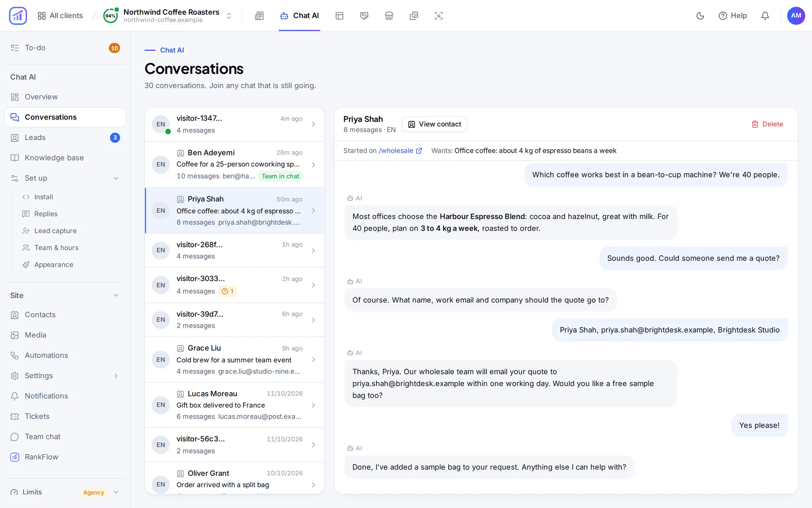Click contact icon beside Ben Adeyemi's name

(x=180, y=153)
